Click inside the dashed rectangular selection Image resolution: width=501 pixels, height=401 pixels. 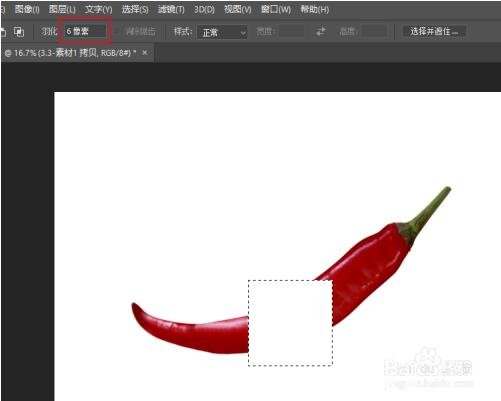tap(290, 323)
